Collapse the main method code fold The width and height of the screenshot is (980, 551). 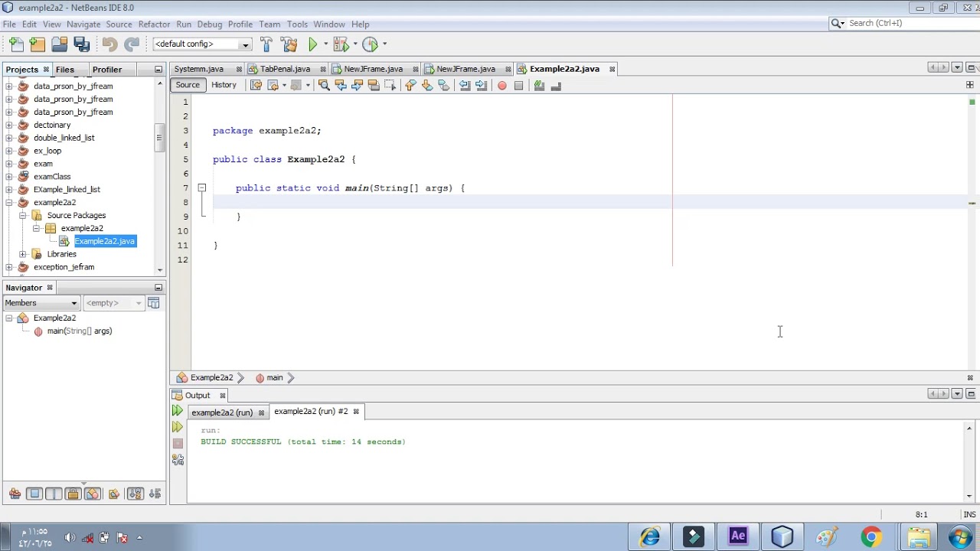[202, 187]
